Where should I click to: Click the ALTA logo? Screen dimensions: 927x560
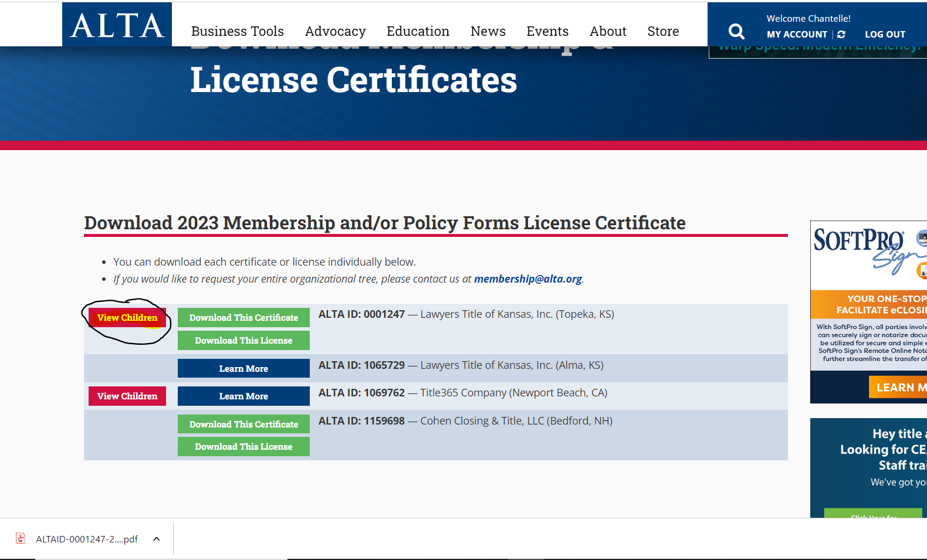point(117,25)
